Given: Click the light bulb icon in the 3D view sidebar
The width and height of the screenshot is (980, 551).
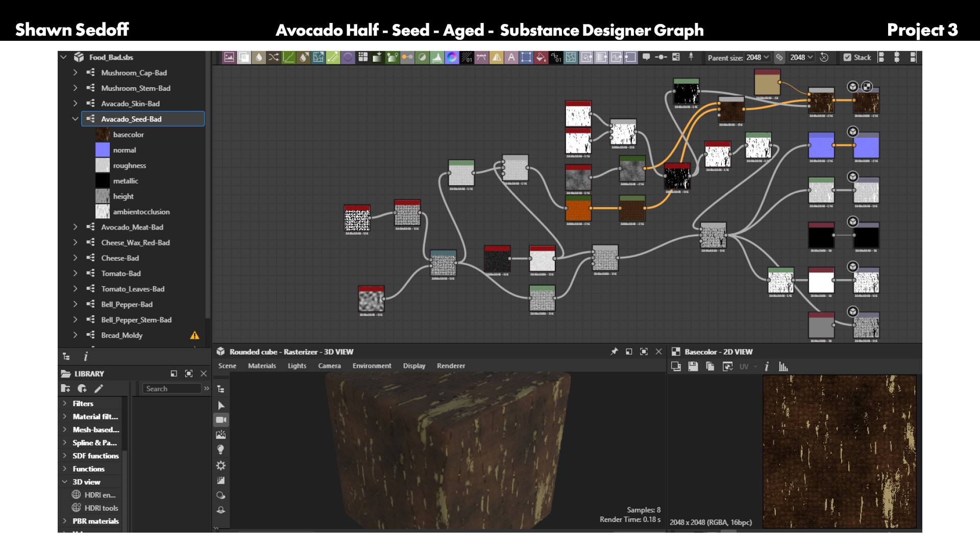Looking at the screenshot, I should tap(220, 449).
